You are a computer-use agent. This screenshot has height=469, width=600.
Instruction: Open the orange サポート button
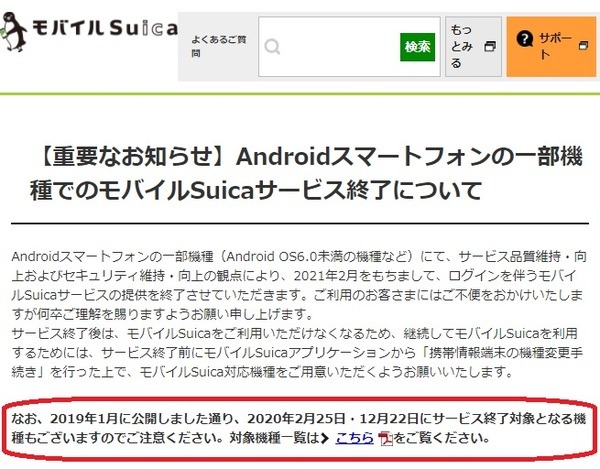(x=551, y=47)
